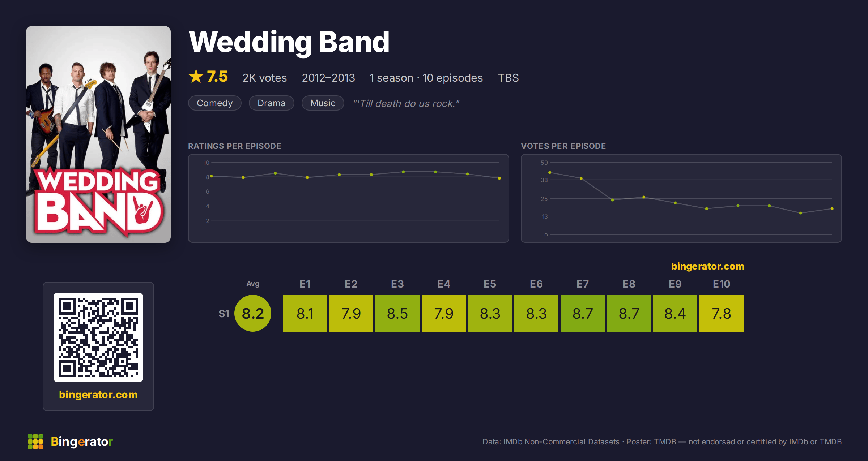Open bingerator.com link above episode grid
The width and height of the screenshot is (868, 461).
708,266
